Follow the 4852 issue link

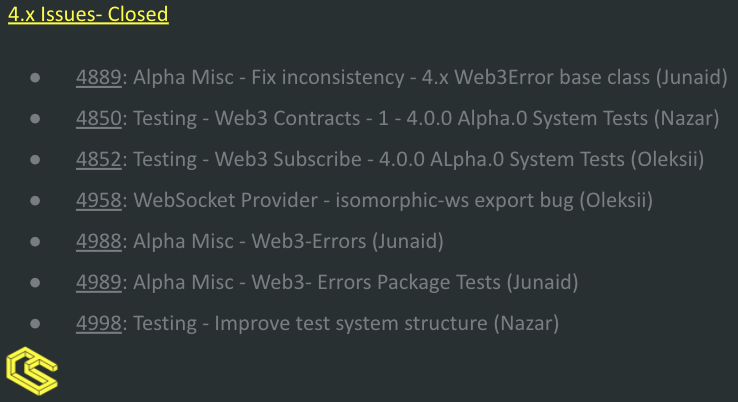pyautogui.click(x=99, y=160)
